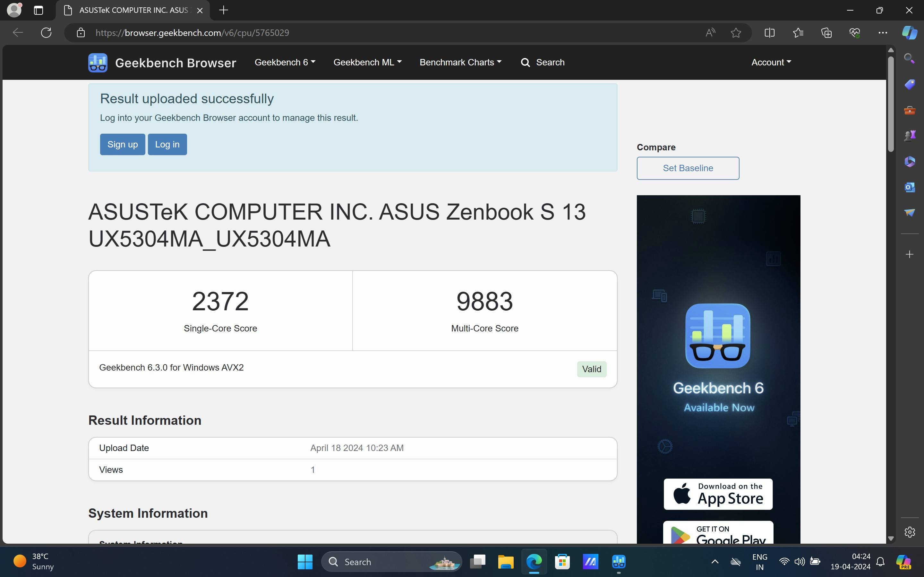
Task: Click the Set Baseline button
Action: point(688,168)
